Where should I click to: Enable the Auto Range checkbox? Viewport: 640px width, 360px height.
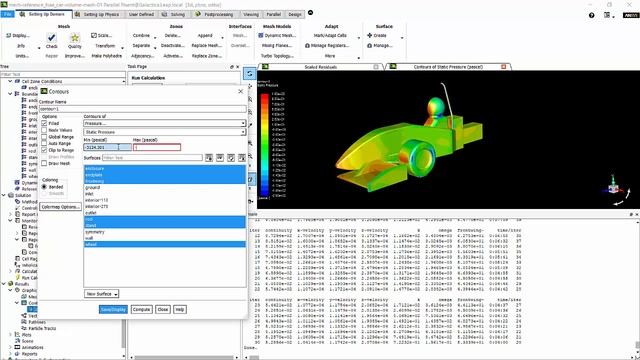(x=44, y=143)
